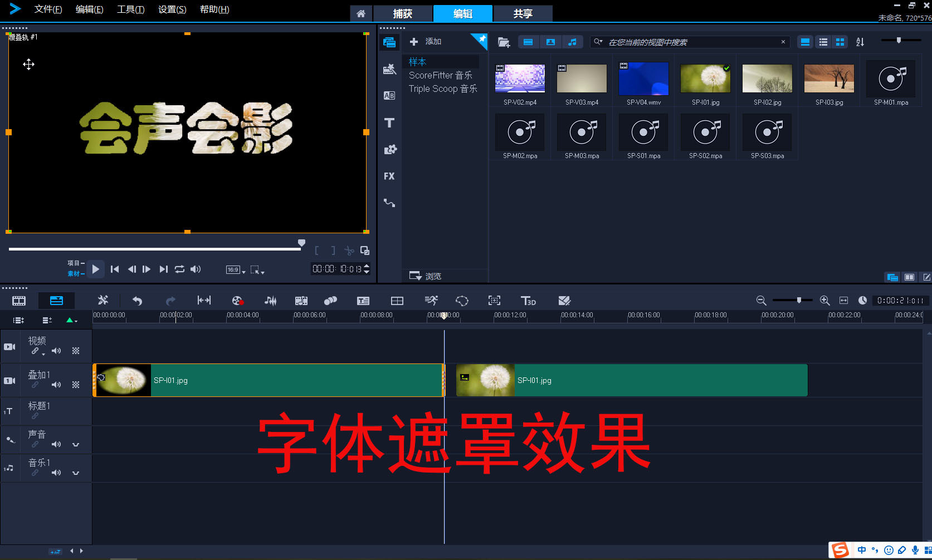Sort clips in the library
932x560 pixels.
click(x=860, y=42)
